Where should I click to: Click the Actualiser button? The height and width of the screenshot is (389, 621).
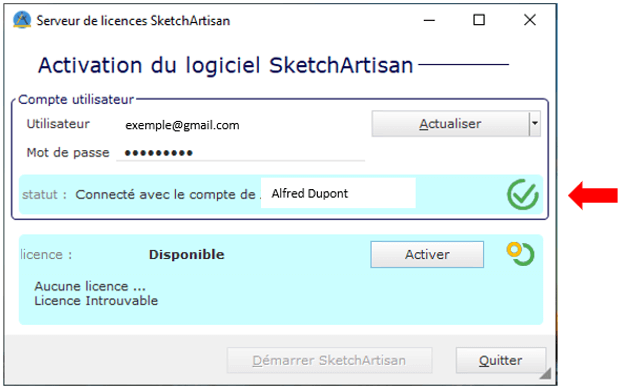[450, 124]
